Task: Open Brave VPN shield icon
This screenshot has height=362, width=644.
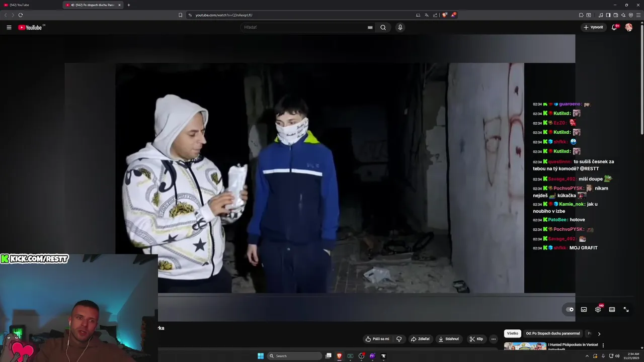Action: 631,15
